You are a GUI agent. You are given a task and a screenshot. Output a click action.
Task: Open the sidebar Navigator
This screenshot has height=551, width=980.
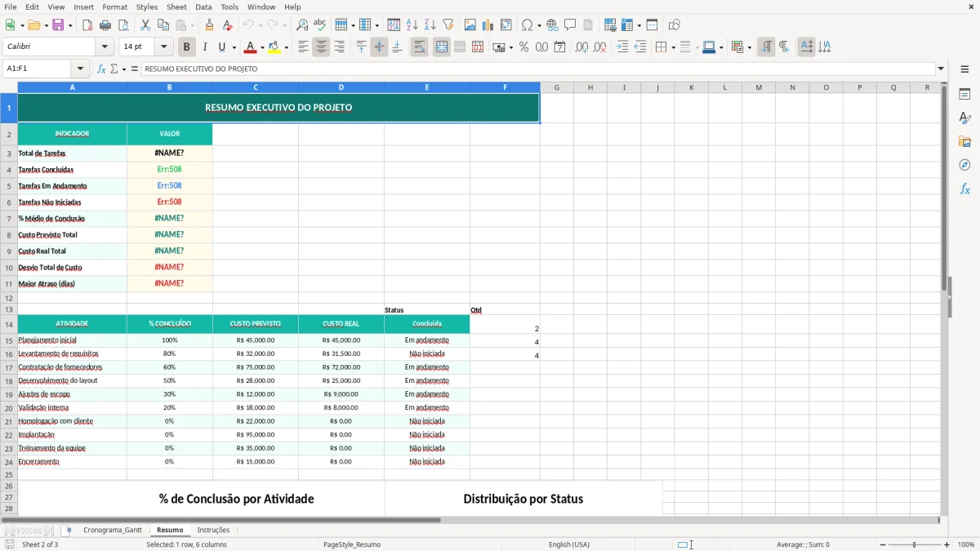pyautogui.click(x=964, y=165)
